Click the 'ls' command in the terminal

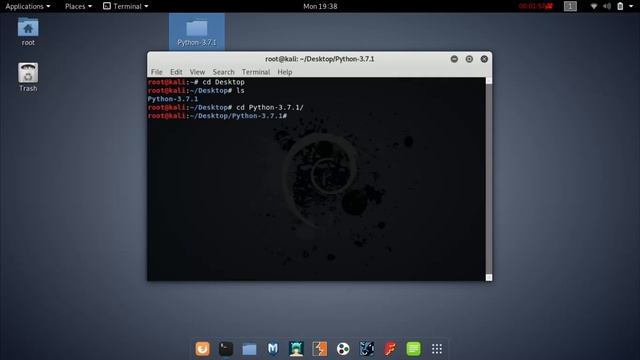(240, 91)
